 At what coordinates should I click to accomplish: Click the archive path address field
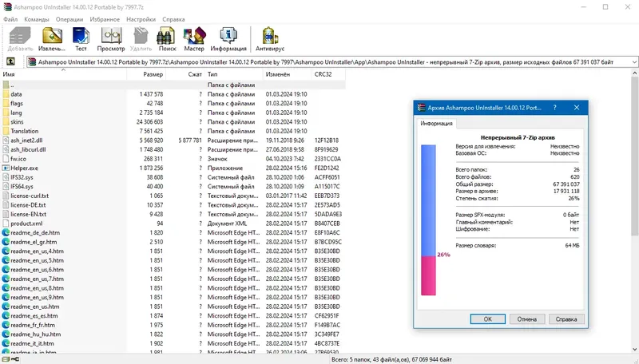tap(328, 62)
